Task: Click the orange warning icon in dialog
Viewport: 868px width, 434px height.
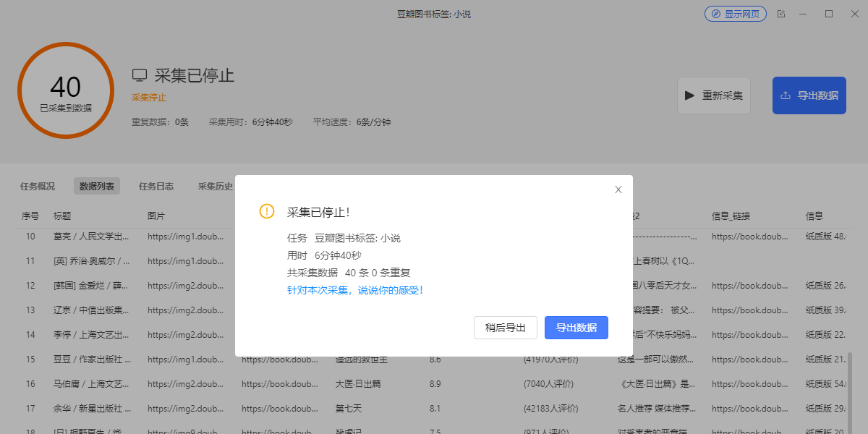Action: point(267,211)
